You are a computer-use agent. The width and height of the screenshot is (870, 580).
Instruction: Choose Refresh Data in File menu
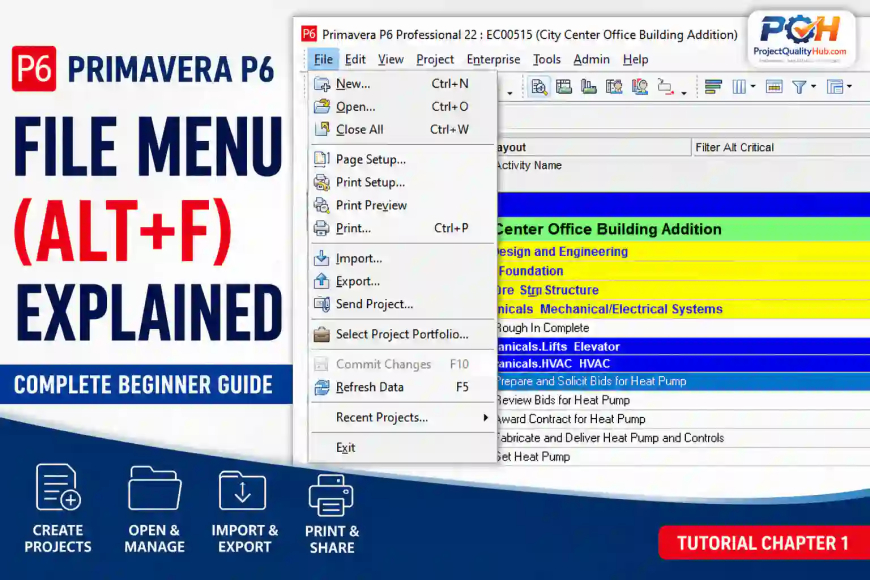[x=402, y=387]
